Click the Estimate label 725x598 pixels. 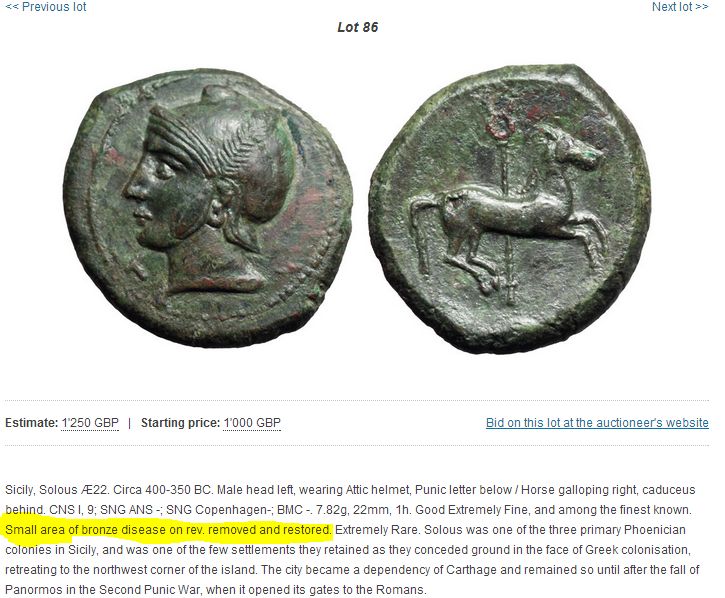pyautogui.click(x=31, y=423)
